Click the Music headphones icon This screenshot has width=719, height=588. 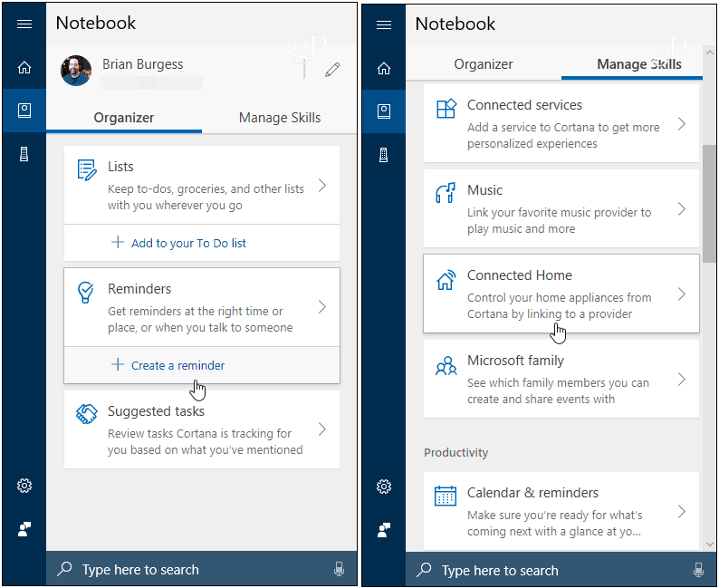pyautogui.click(x=446, y=193)
